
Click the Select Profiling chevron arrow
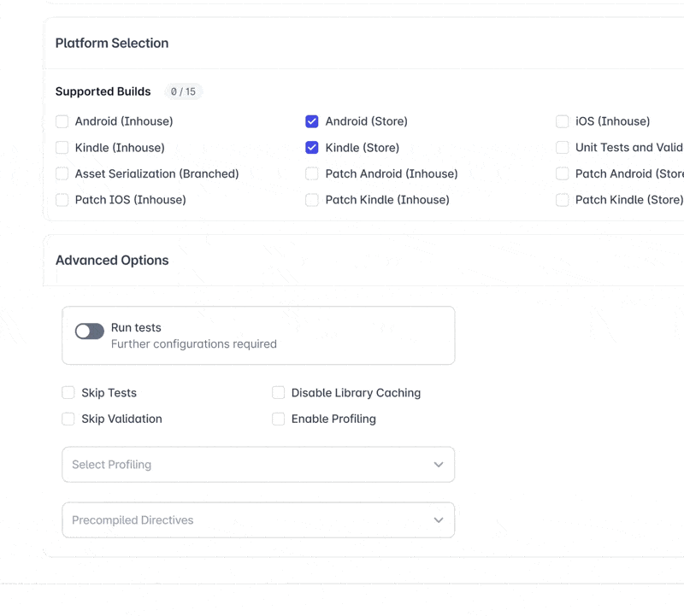coord(439,465)
